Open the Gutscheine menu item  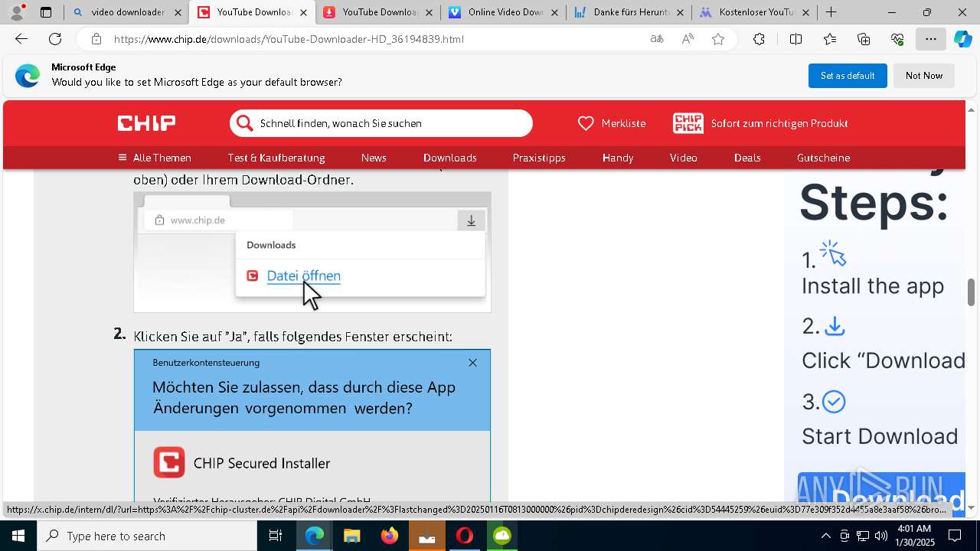click(x=824, y=158)
